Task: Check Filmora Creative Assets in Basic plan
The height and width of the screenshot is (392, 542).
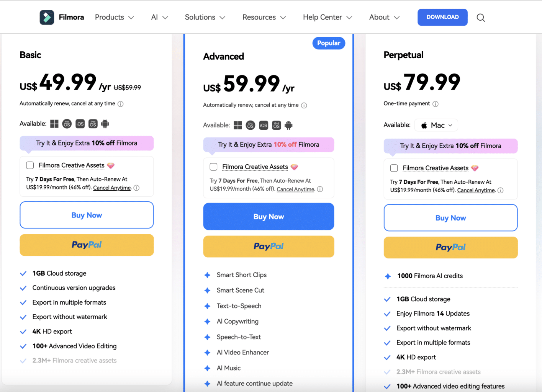Action: coord(30,165)
